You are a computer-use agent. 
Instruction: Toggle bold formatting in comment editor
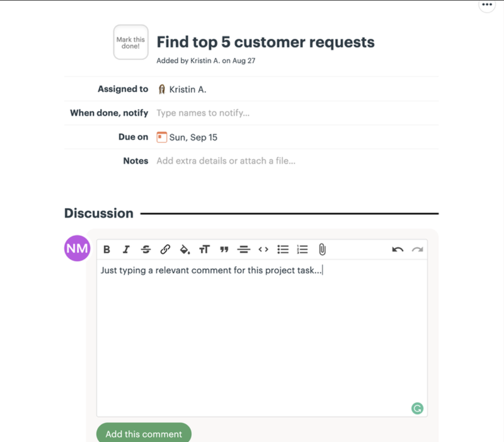click(106, 249)
